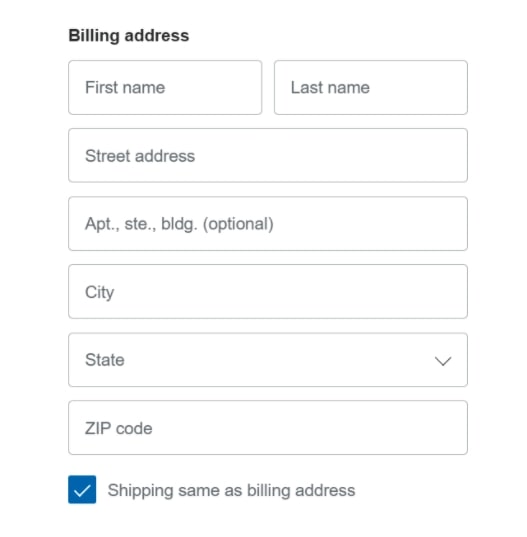Click into the Street address field
Image resolution: width=527 pixels, height=537 pixels.
(268, 155)
